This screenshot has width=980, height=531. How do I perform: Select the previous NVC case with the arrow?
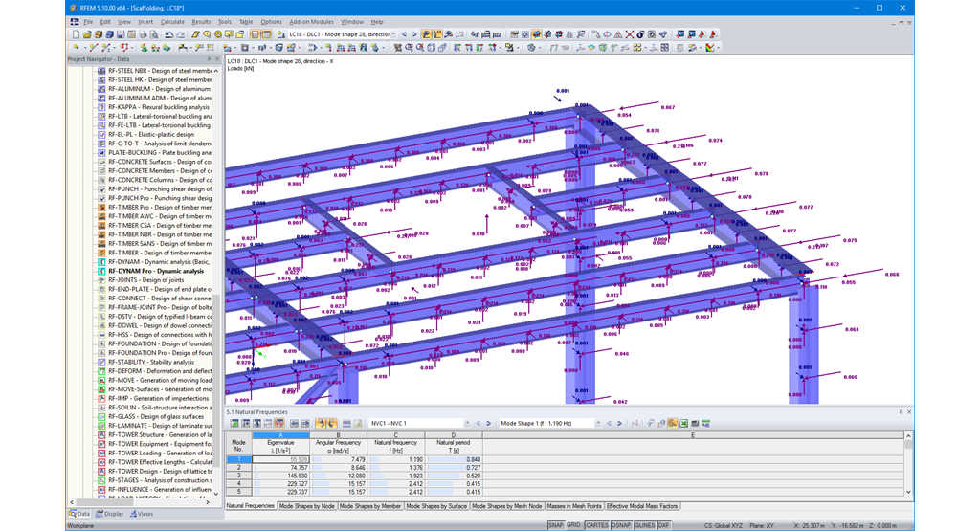tap(479, 424)
